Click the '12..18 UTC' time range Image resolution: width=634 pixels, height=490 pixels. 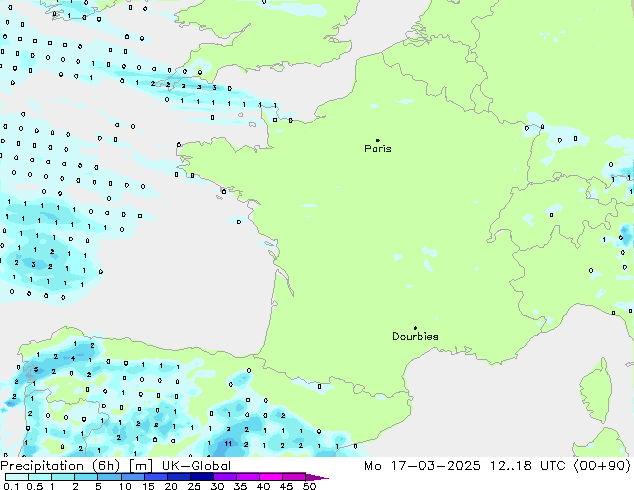pyautogui.click(x=528, y=466)
